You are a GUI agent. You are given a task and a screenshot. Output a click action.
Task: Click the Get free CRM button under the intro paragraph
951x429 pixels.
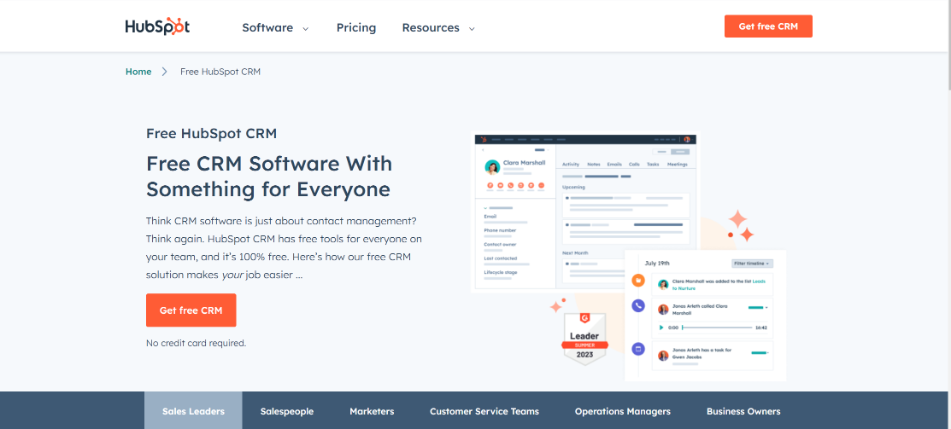click(x=191, y=310)
